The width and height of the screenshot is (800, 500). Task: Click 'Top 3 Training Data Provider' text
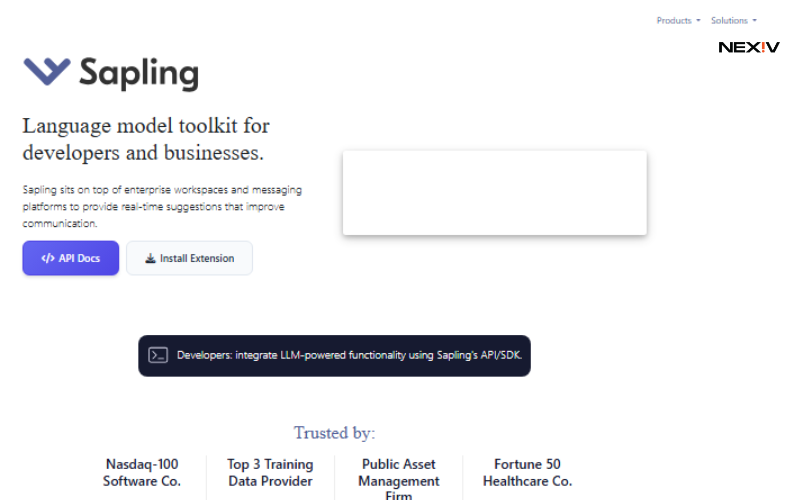tap(270, 472)
